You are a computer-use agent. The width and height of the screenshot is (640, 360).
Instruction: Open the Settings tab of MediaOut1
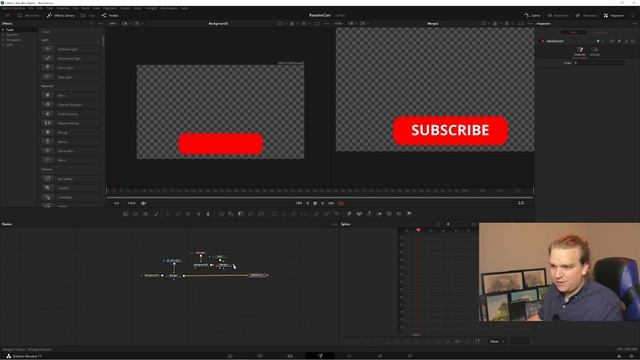(x=595, y=51)
